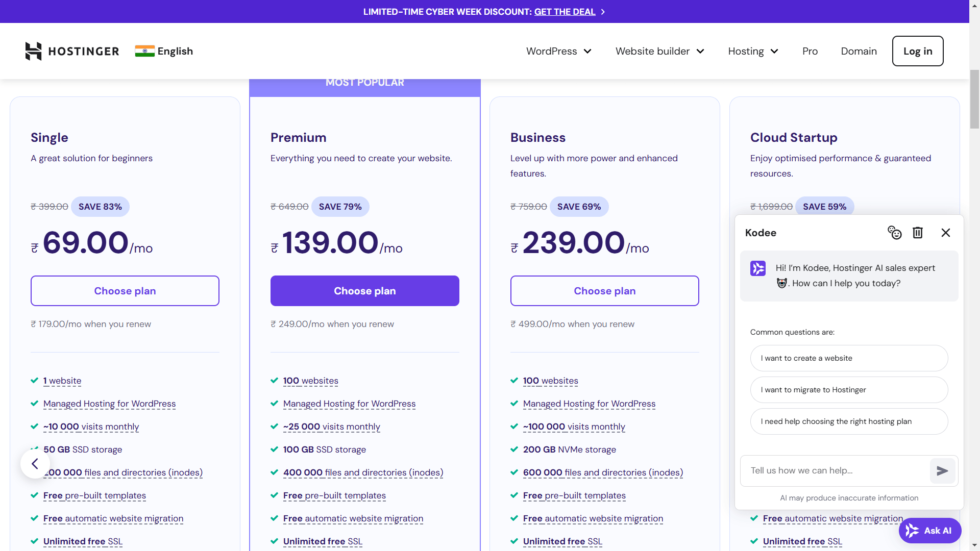
Task: Choose the Single plan
Action: coord(125,291)
